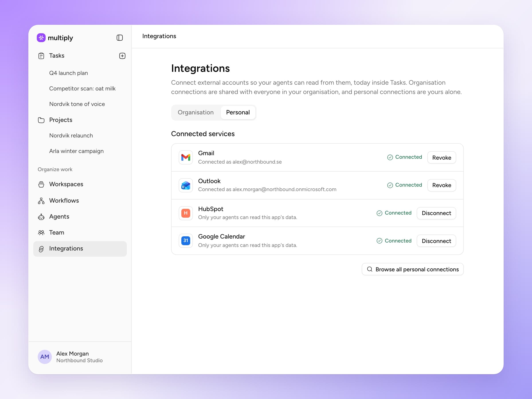Revoke the Gmail connection
532x399 pixels.
442,158
